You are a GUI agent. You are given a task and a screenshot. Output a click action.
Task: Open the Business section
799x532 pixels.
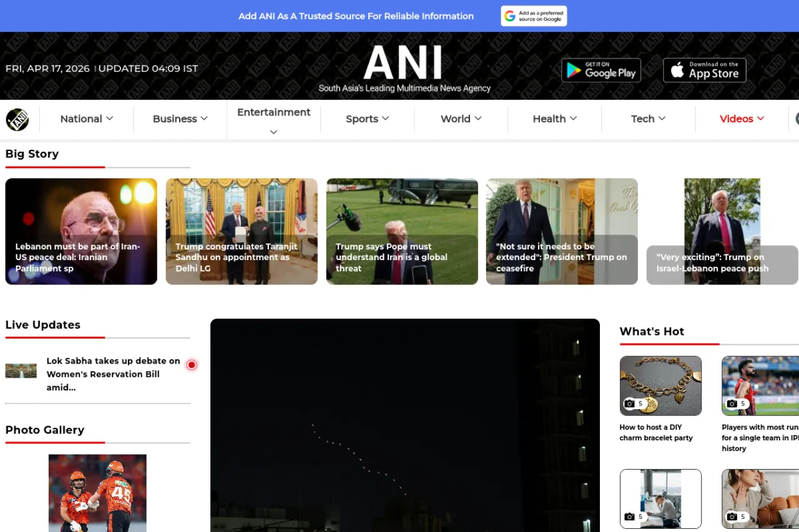tap(175, 118)
